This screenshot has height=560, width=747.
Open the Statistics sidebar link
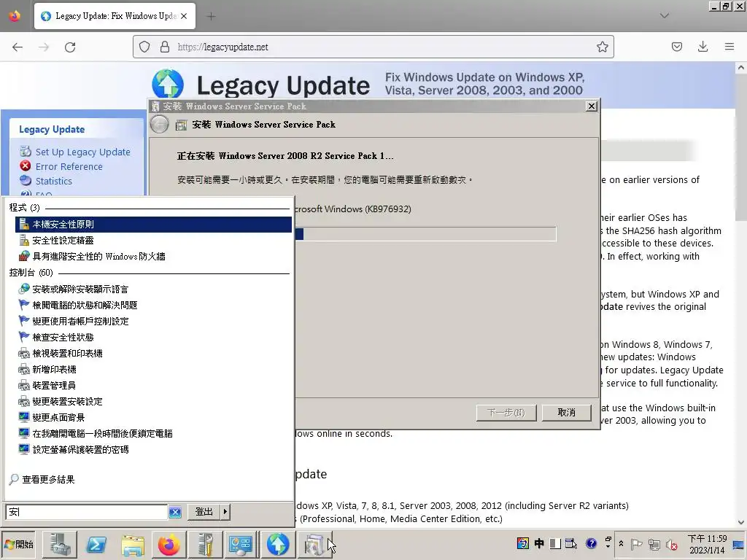54,181
